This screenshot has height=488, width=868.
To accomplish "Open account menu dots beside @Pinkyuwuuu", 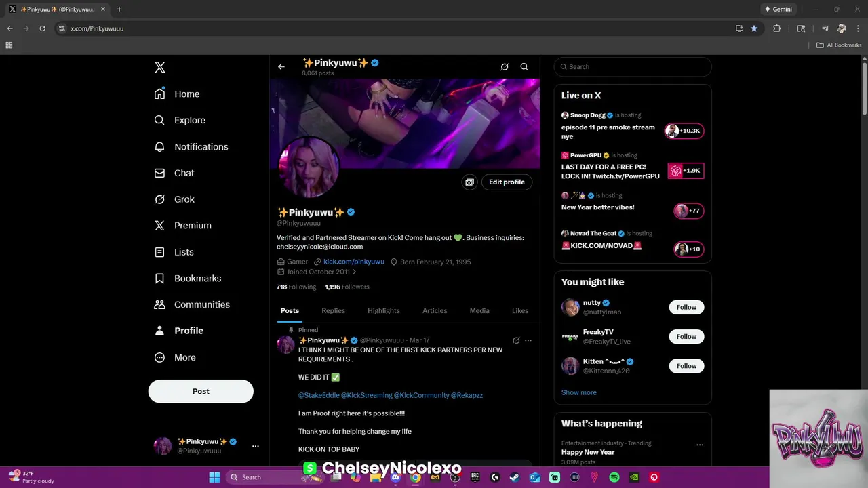I will (256, 446).
